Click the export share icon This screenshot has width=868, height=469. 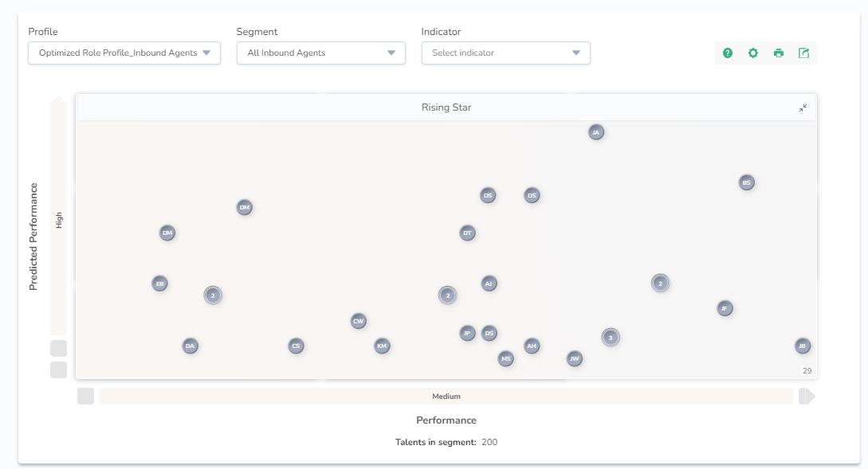tap(804, 53)
